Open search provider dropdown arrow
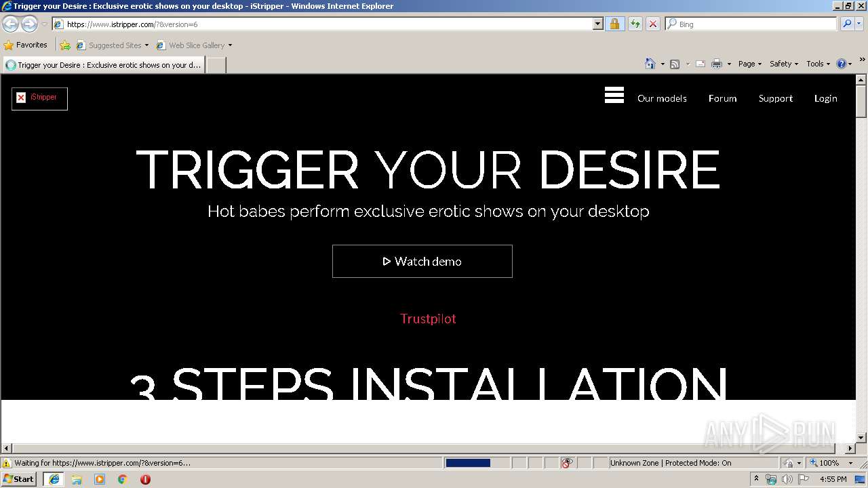Viewport: 868px width, 488px height. point(859,24)
